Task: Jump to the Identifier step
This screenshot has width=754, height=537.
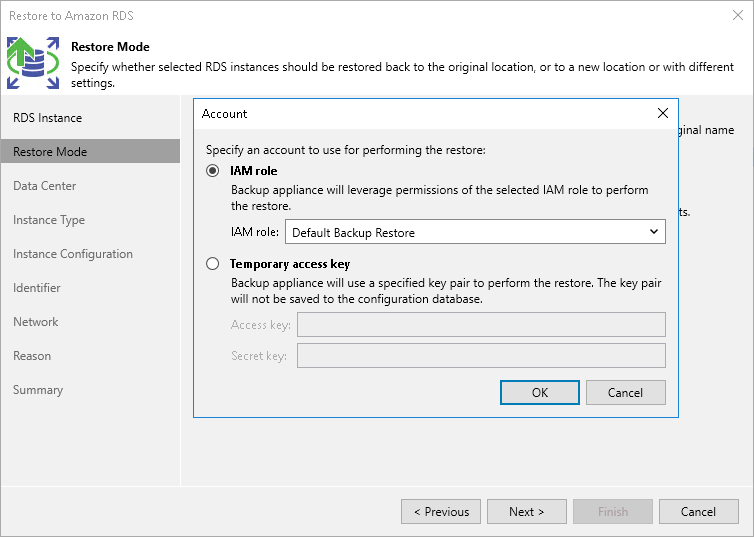Action: (x=37, y=288)
